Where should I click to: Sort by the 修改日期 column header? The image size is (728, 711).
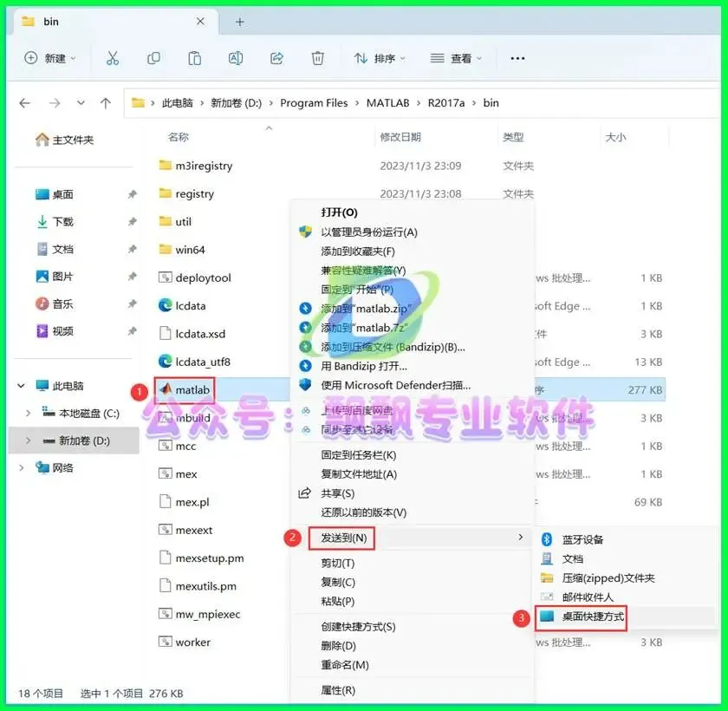(x=400, y=137)
